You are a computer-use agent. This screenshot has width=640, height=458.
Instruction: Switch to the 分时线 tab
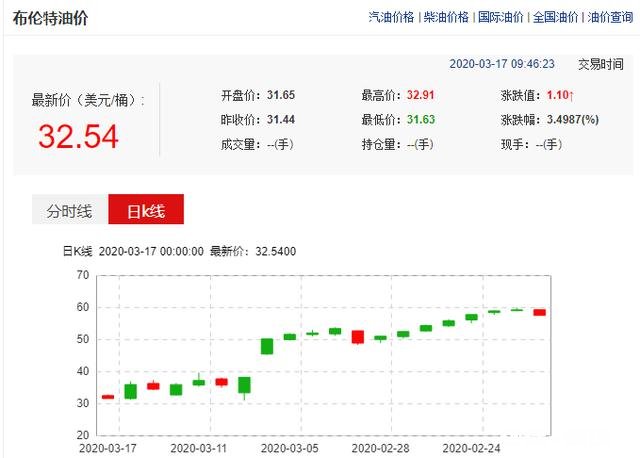pyautogui.click(x=69, y=211)
